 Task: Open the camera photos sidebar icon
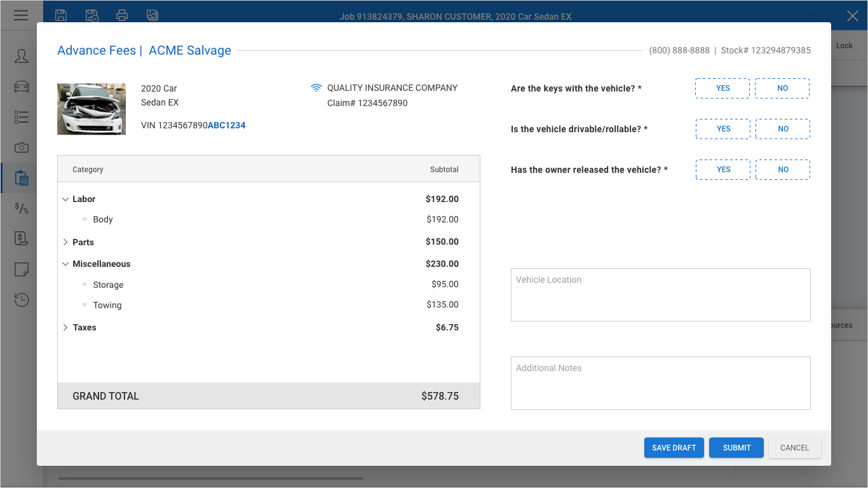click(22, 147)
